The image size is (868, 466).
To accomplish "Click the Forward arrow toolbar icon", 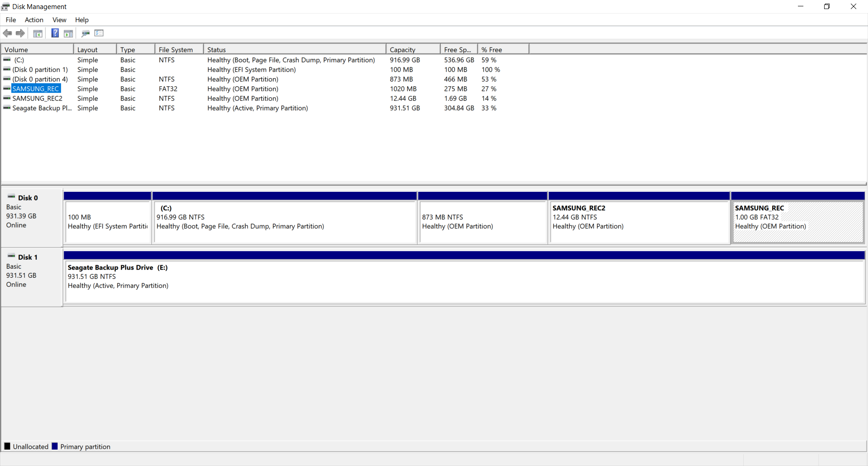I will pyautogui.click(x=20, y=33).
